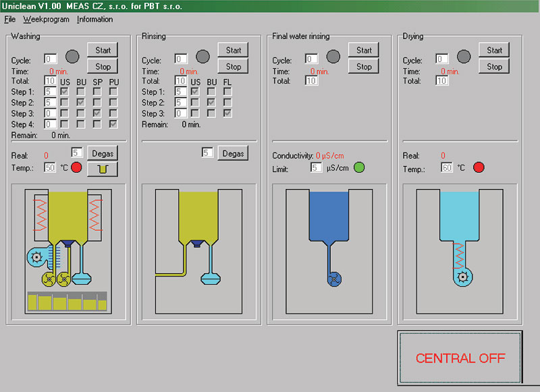Click the gray cycle indicator in Washing
Screen dimensions: 540x392
(72, 56)
